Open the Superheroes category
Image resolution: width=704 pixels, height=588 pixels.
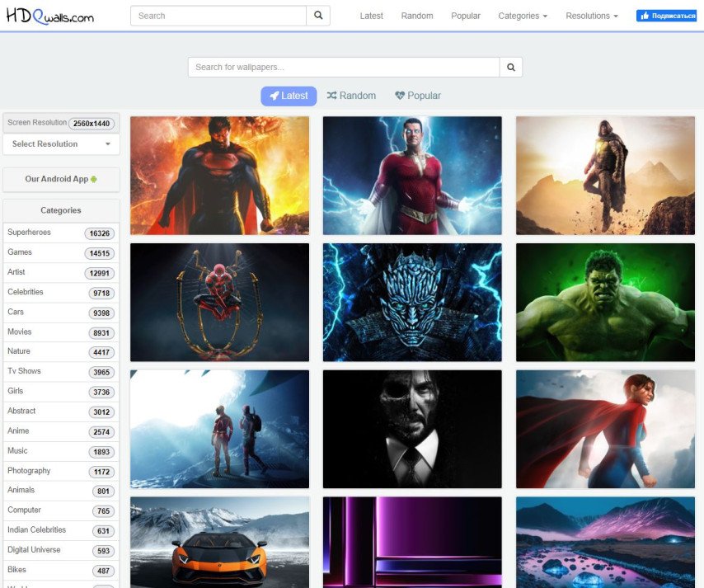click(30, 233)
